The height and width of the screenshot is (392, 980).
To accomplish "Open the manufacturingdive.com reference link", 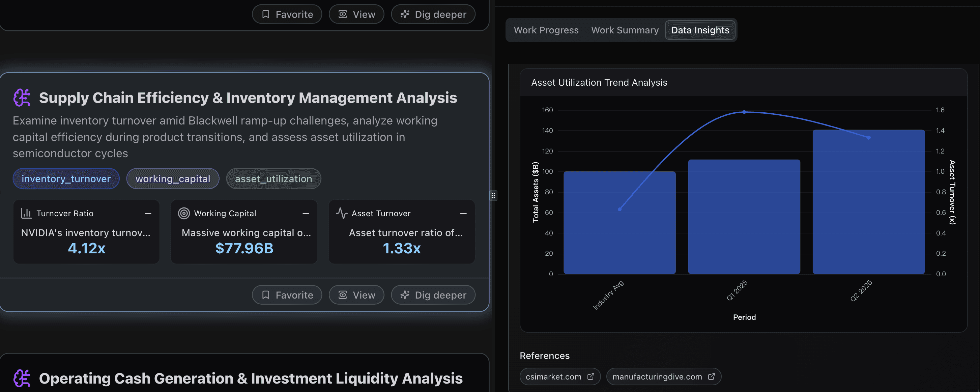I will [x=663, y=376].
